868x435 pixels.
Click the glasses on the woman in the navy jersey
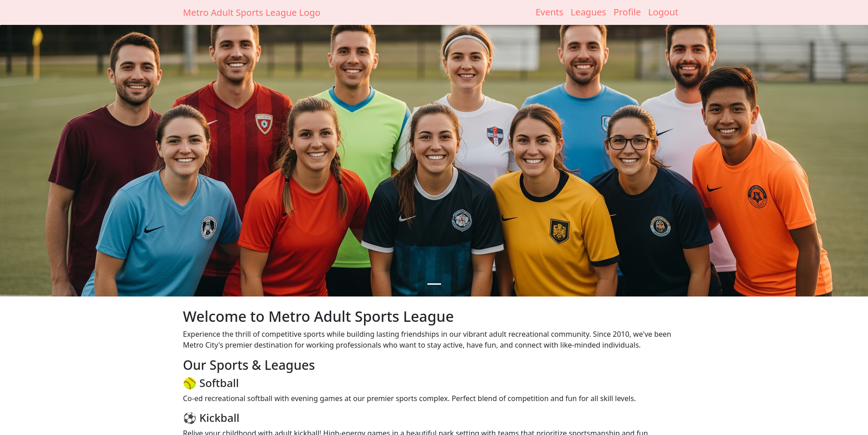click(x=629, y=143)
